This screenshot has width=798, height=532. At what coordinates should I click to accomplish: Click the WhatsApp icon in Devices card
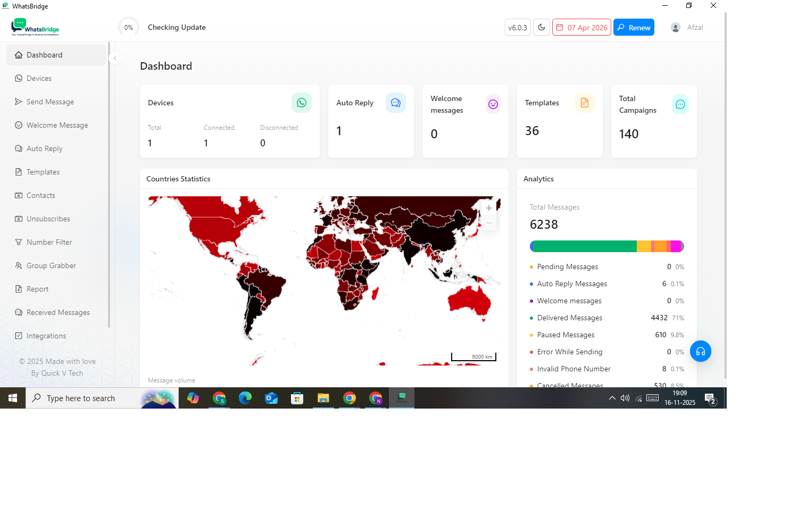coord(301,103)
